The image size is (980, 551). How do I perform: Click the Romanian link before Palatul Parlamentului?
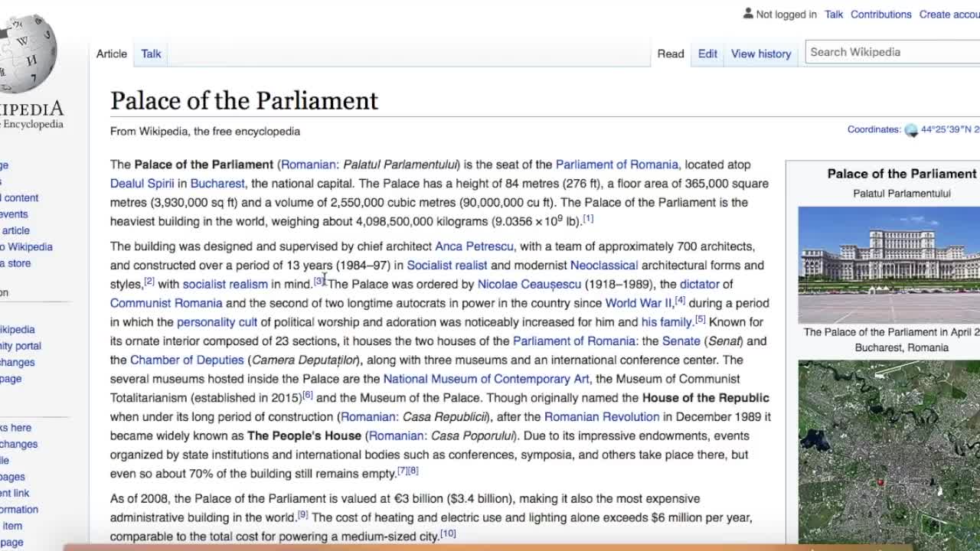(x=309, y=165)
